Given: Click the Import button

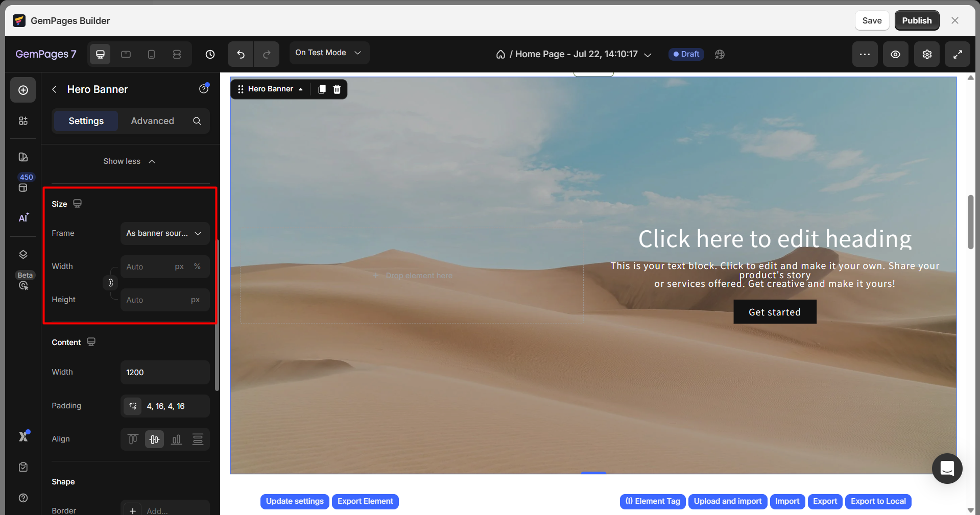Looking at the screenshot, I should pos(787,501).
